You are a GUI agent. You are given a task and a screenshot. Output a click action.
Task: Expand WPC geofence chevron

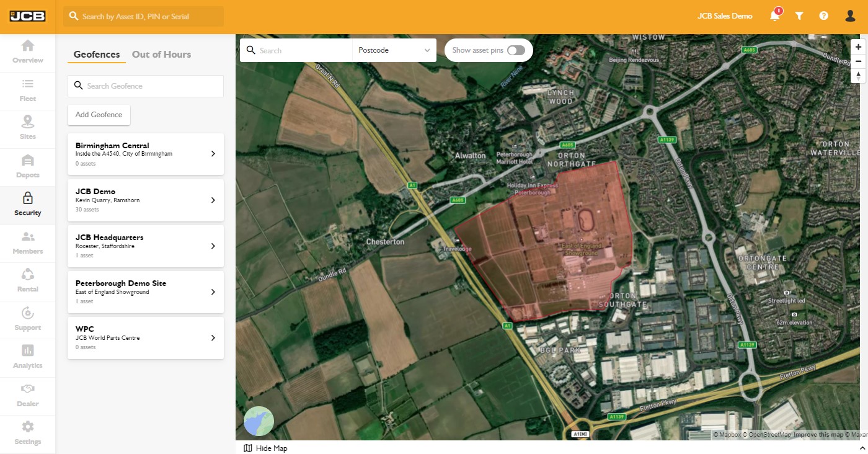pos(213,338)
